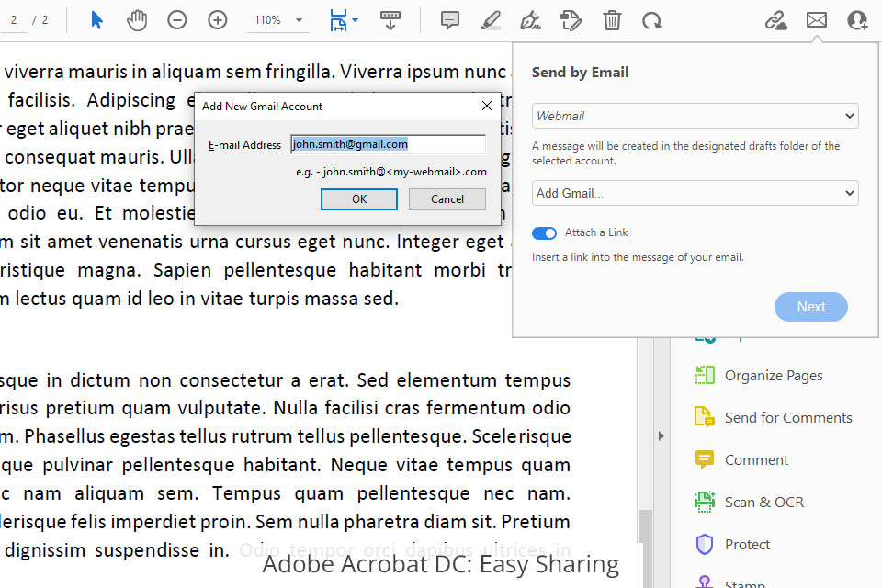Viewport: 882px width, 588px height.
Task: Open the Add Gmail account dropdown
Action: coord(695,193)
